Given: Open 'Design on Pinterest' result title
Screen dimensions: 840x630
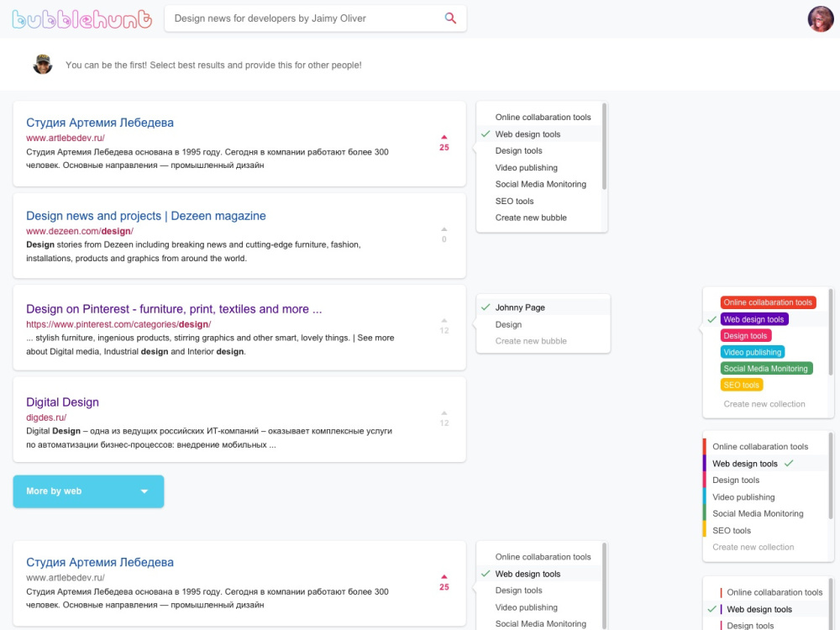Looking at the screenshot, I should point(174,309).
